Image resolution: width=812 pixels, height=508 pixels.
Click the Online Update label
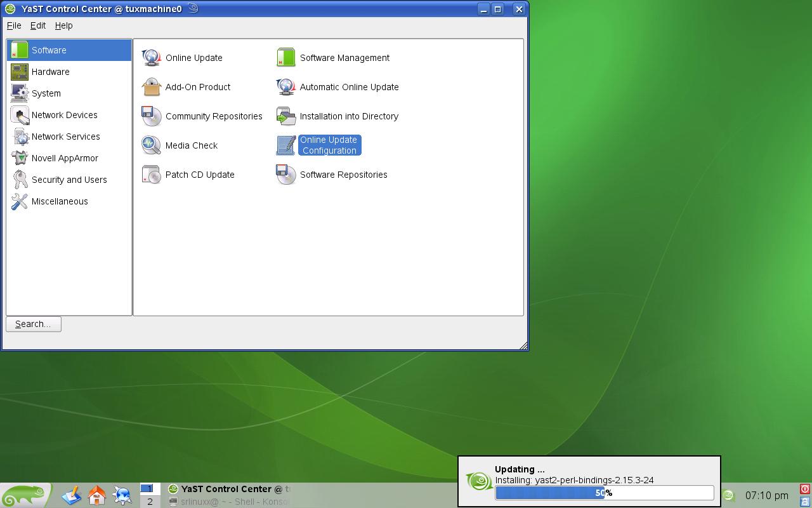(194, 58)
